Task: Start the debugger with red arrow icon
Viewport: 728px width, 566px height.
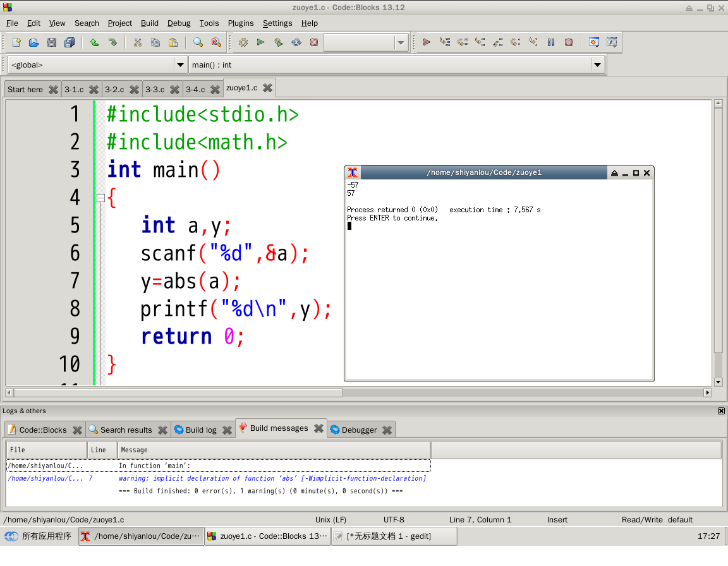Action: (x=427, y=42)
